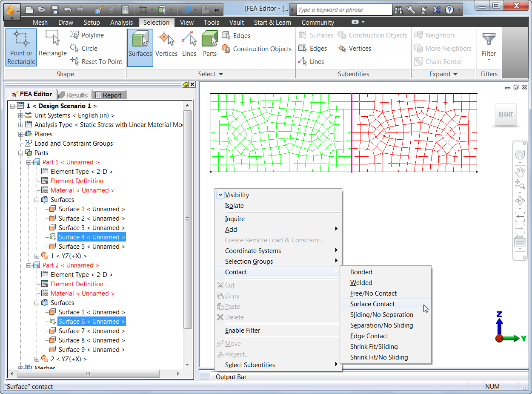Open the Mesh ribbon tab

(x=40, y=23)
